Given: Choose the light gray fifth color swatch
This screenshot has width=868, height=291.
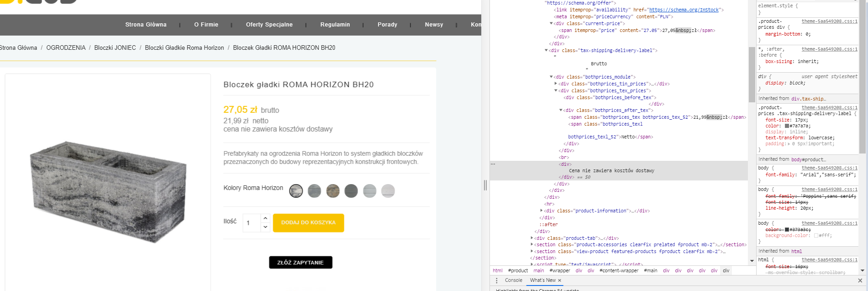Looking at the screenshot, I should 369,191.
